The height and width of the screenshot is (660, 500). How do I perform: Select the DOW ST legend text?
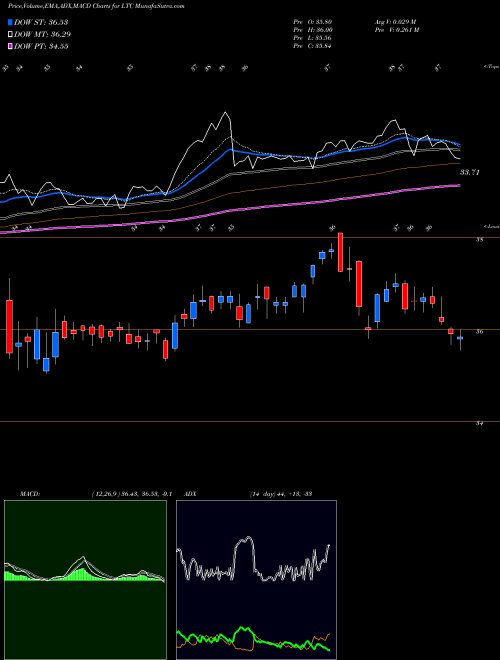click(x=41, y=22)
